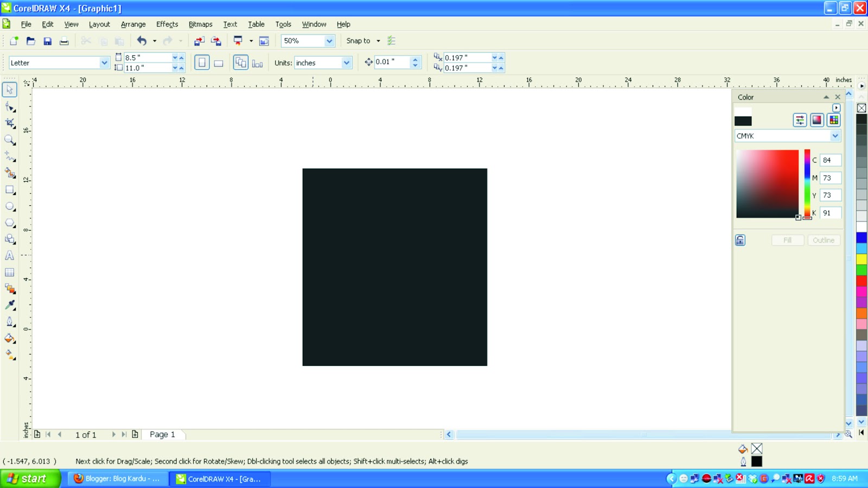
Task: Create a new document
Action: pos(14,41)
